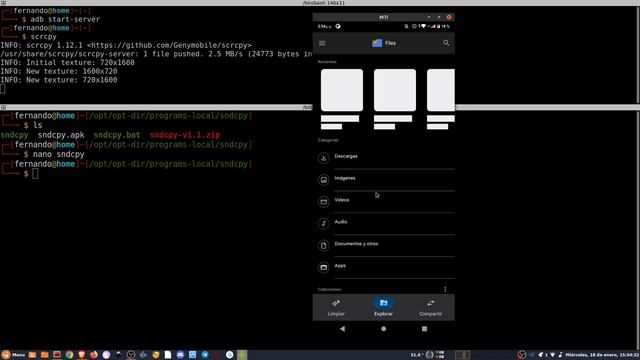Screen dimensions: 640x360
Task: Open the Brave browser taskbar icon
Action: pos(82,355)
